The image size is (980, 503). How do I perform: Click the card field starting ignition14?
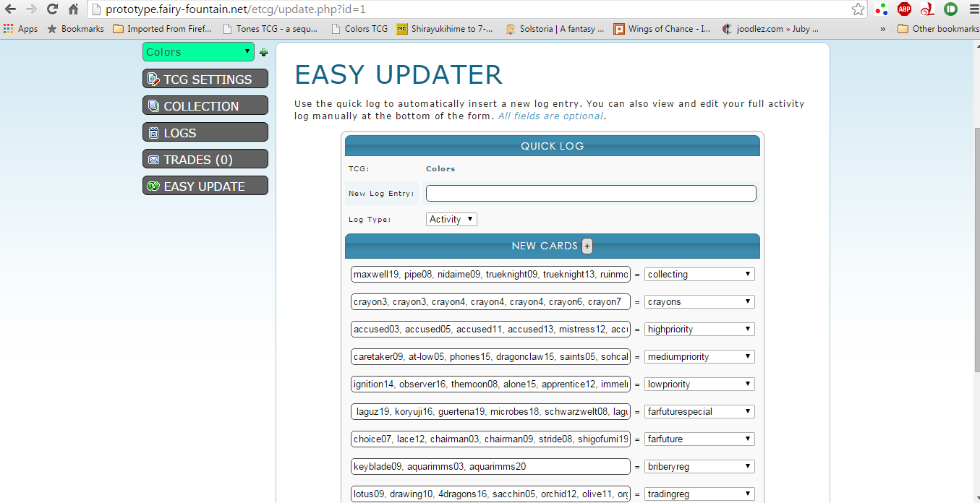(490, 384)
